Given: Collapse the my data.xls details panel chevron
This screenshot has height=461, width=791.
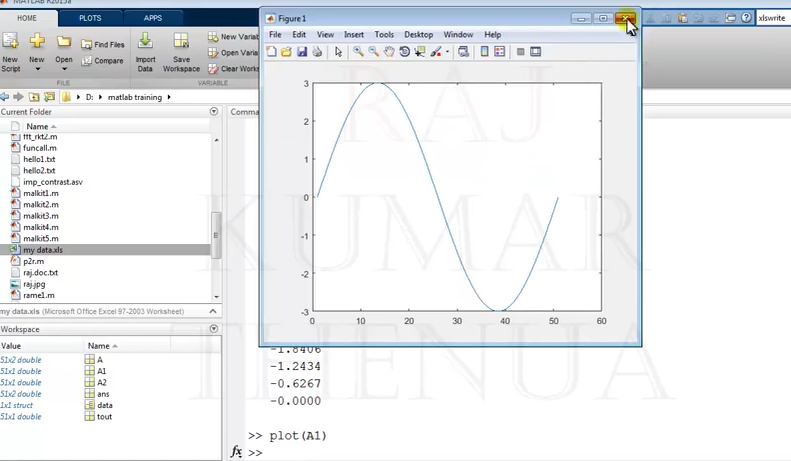Looking at the screenshot, I should (x=213, y=311).
